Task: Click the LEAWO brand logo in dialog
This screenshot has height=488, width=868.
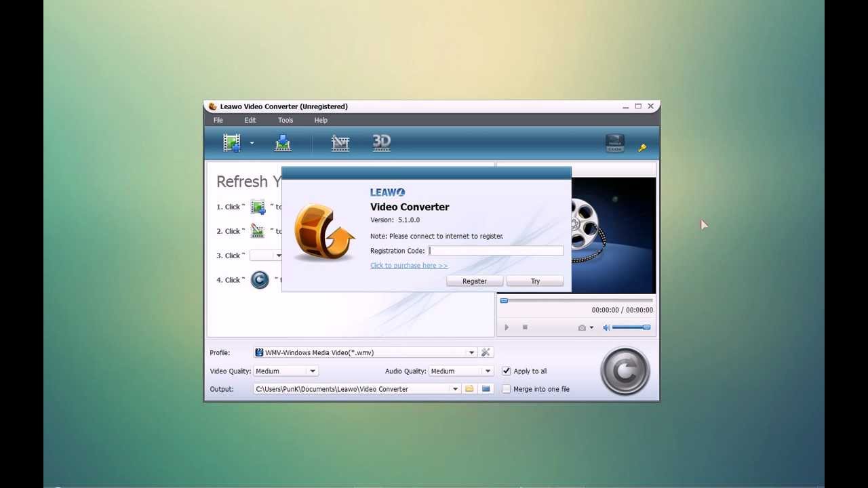Action: tap(388, 192)
